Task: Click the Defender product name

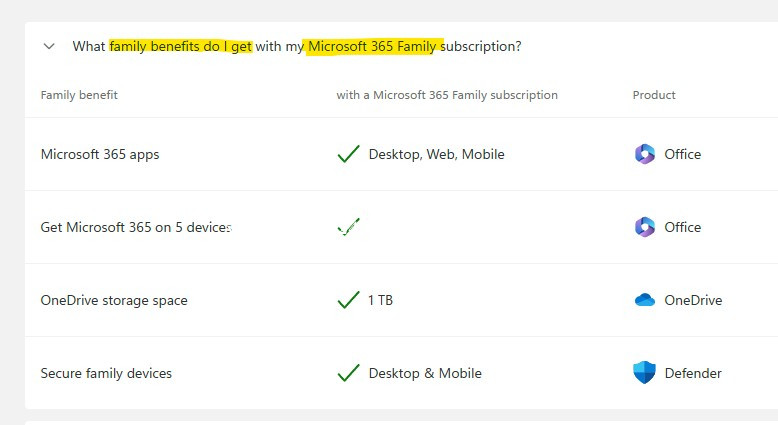Action: 693,373
